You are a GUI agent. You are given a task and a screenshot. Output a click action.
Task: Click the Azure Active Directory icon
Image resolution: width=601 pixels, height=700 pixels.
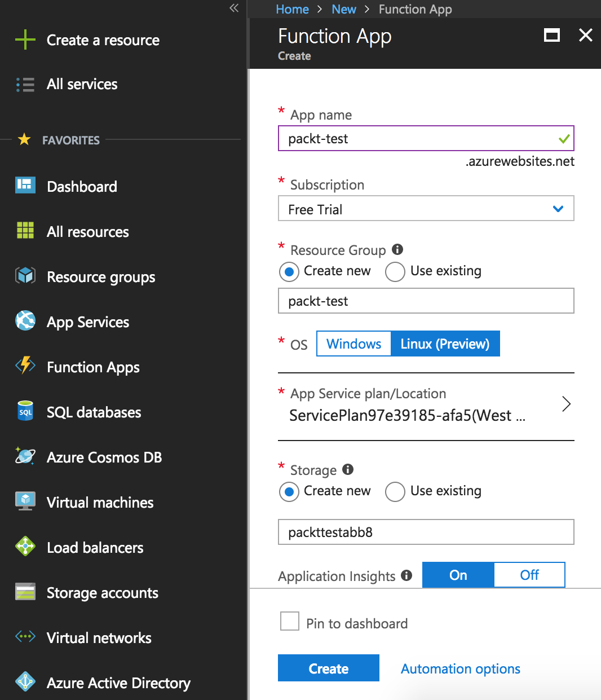click(x=25, y=682)
